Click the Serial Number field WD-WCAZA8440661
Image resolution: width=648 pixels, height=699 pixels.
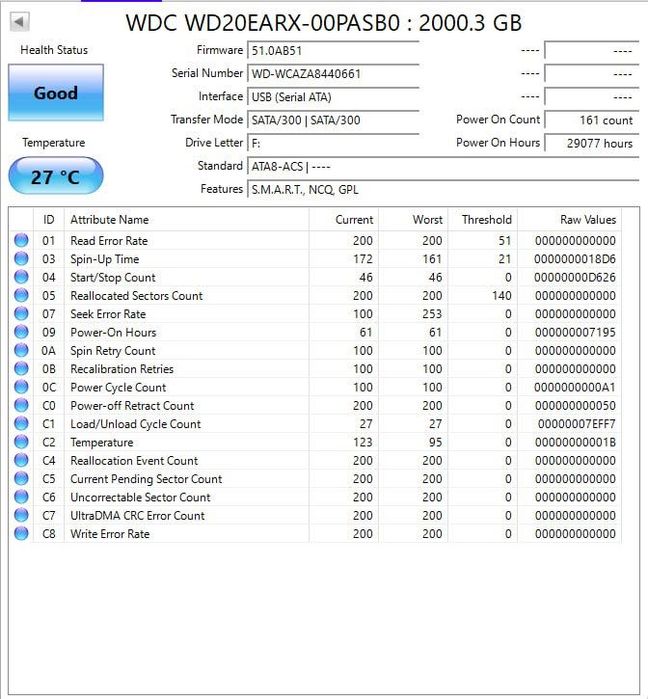tap(333, 74)
